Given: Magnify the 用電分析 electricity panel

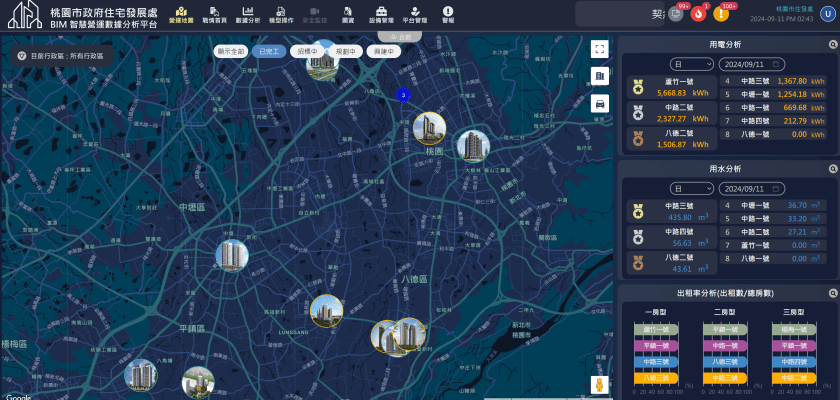Looking at the screenshot, I should 830,45.
